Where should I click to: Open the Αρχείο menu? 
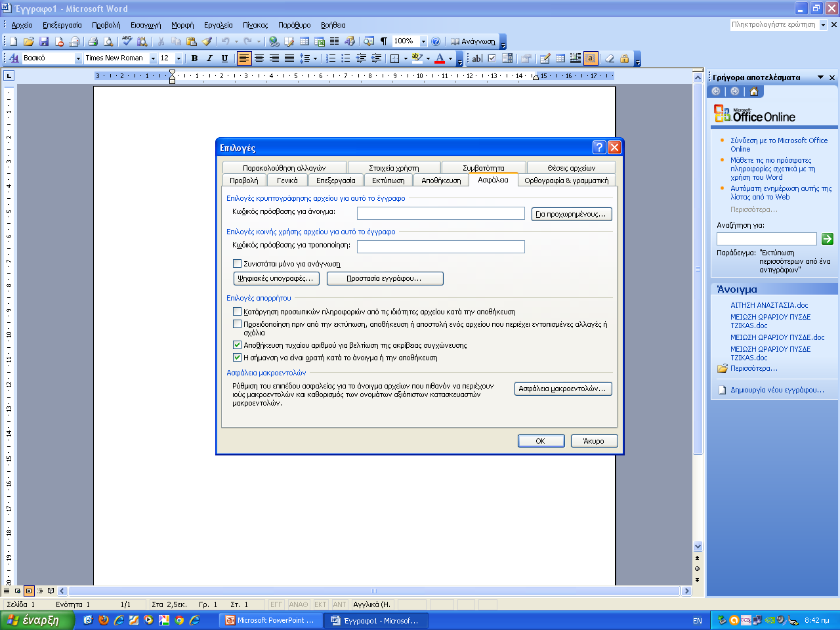(22, 25)
